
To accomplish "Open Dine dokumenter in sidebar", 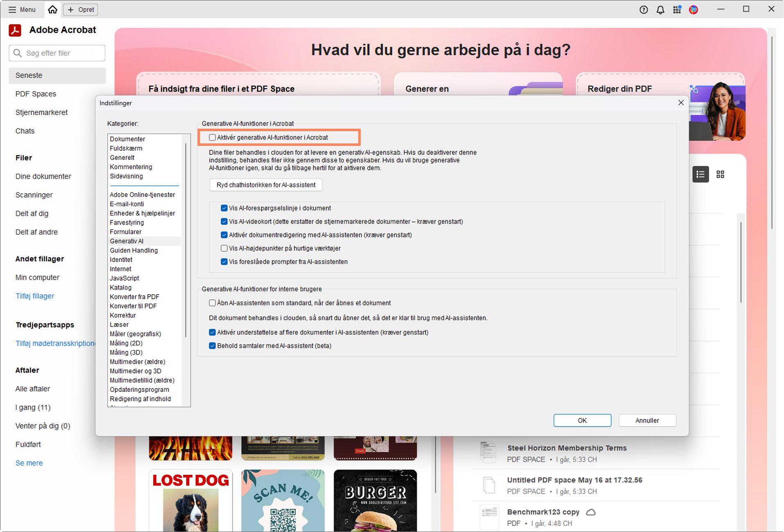I will [43, 177].
